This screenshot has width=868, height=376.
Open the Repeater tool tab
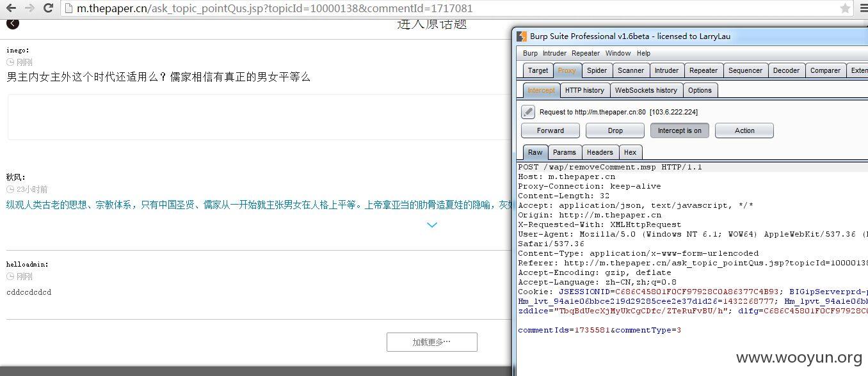[x=703, y=70]
